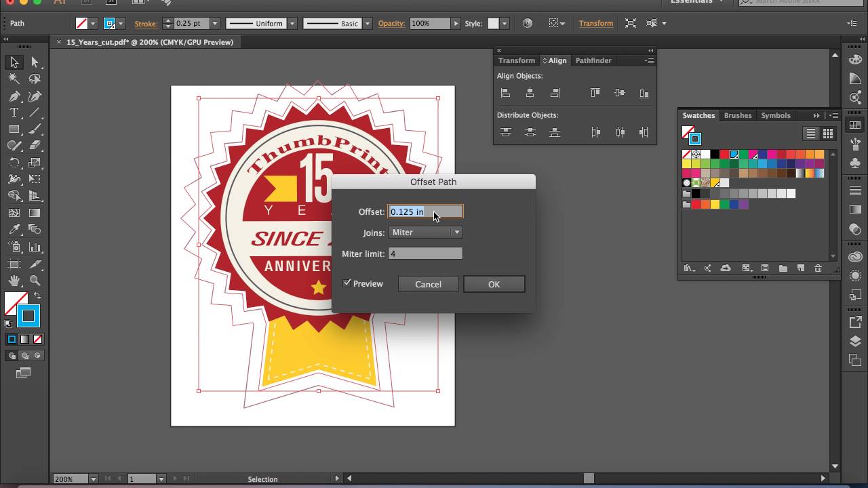Click the vertical align bottom icon
Viewport: 868px width, 488px height.
coord(644,93)
